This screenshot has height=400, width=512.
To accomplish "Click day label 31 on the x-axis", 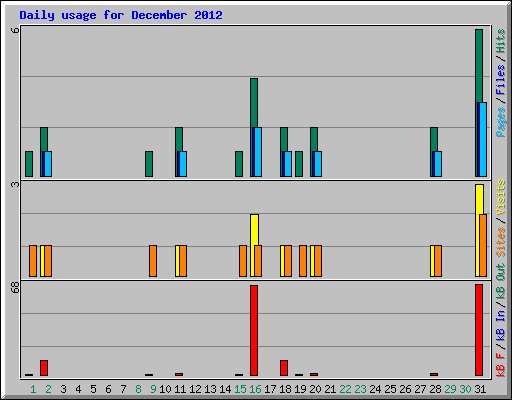I will pyautogui.click(x=480, y=389).
